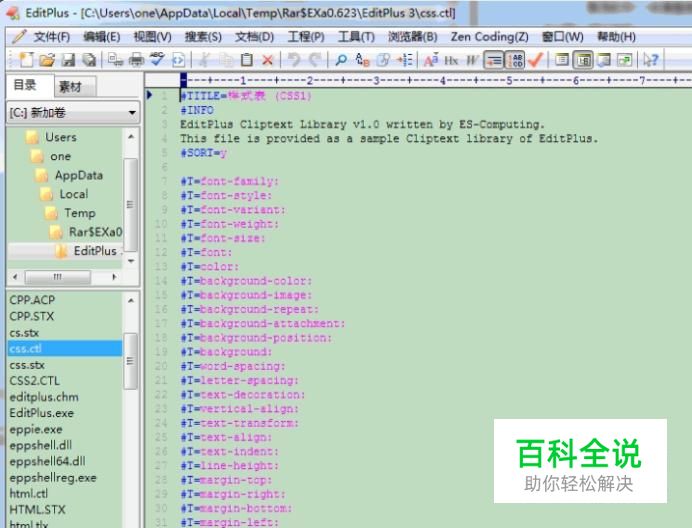Print the document with printer icon
Image resolution: width=692 pixels, height=528 pixels.
(136, 60)
